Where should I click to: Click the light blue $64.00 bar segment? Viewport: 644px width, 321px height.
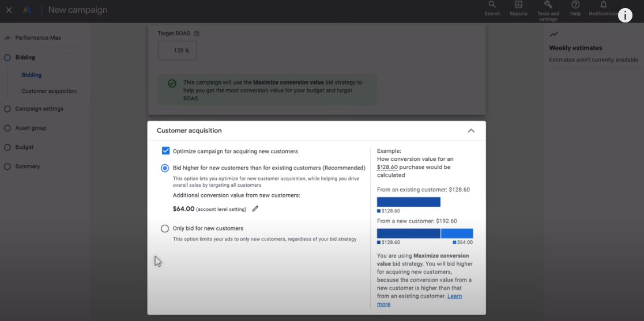click(x=457, y=233)
